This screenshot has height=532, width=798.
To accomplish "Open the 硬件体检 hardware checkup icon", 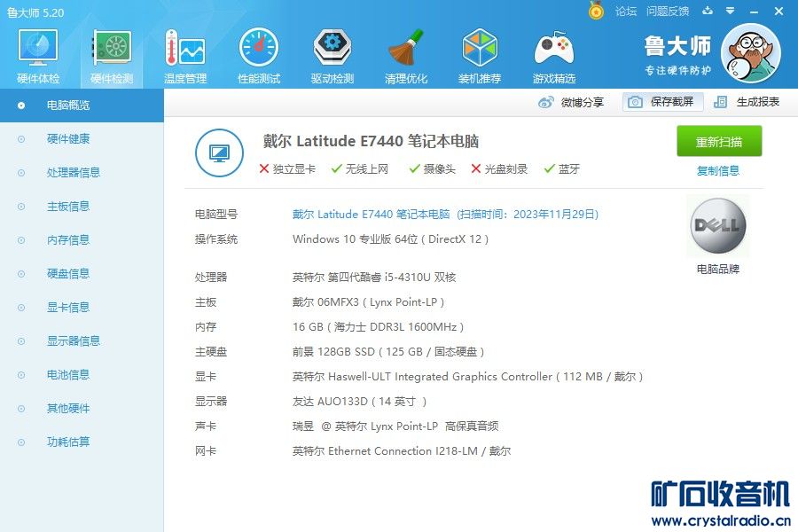I will (x=38, y=57).
